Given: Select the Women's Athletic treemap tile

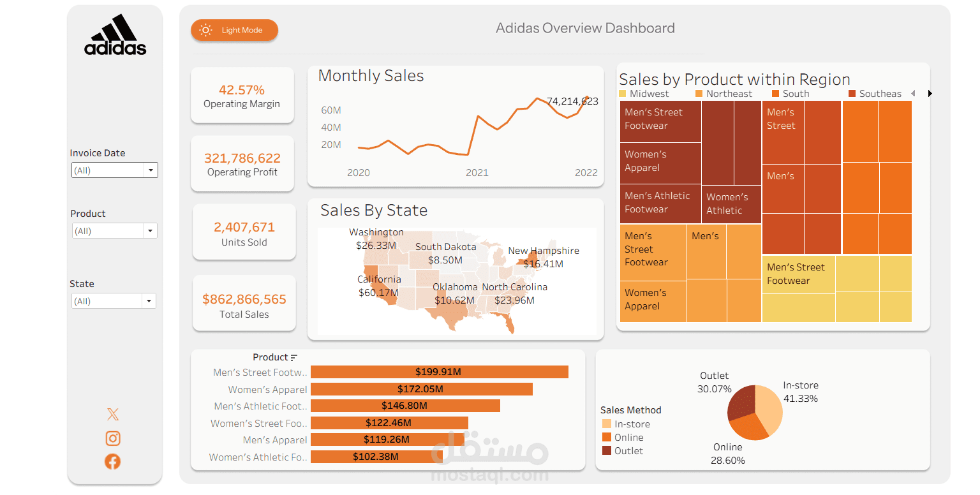Looking at the screenshot, I should click(x=732, y=204).
